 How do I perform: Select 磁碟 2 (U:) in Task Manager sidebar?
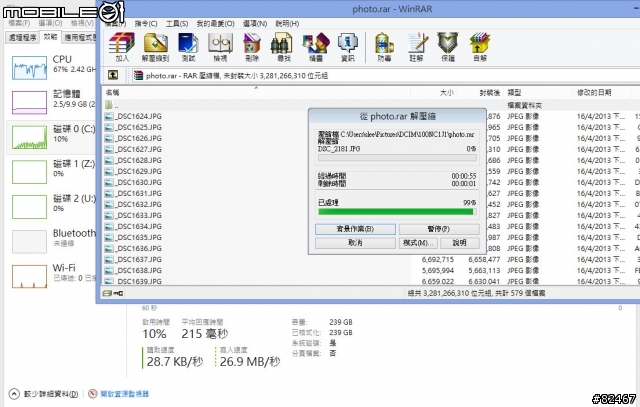[53, 207]
